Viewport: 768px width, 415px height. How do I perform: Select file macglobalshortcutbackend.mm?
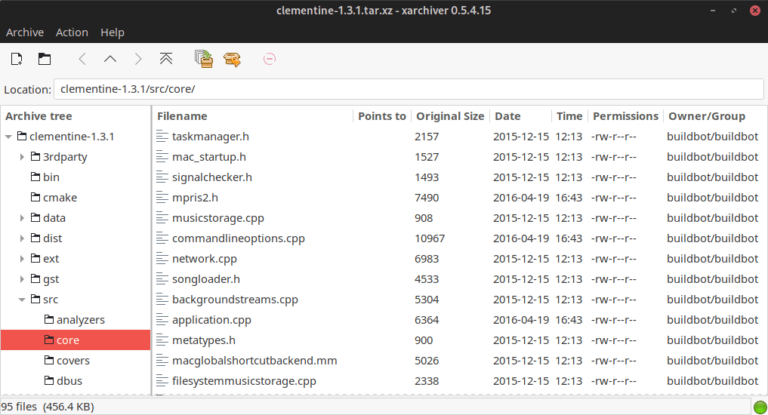(255, 361)
